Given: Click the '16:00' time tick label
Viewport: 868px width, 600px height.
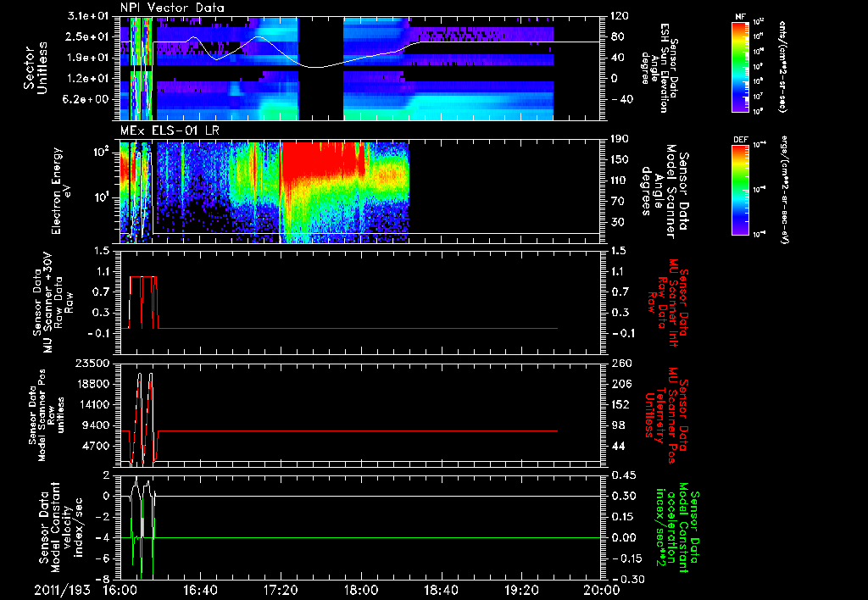Looking at the screenshot, I should [120, 590].
